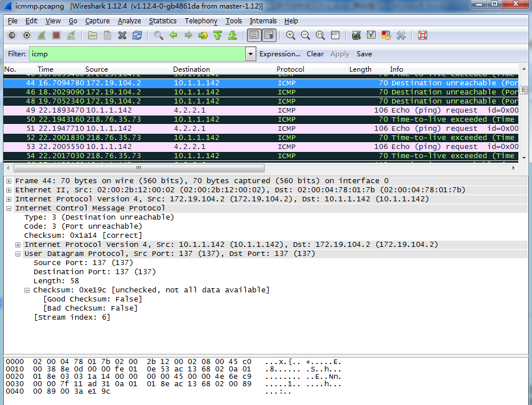The width and height of the screenshot is (532, 405).
Task: Jump to the last packet
Action: pyautogui.click(x=232, y=35)
